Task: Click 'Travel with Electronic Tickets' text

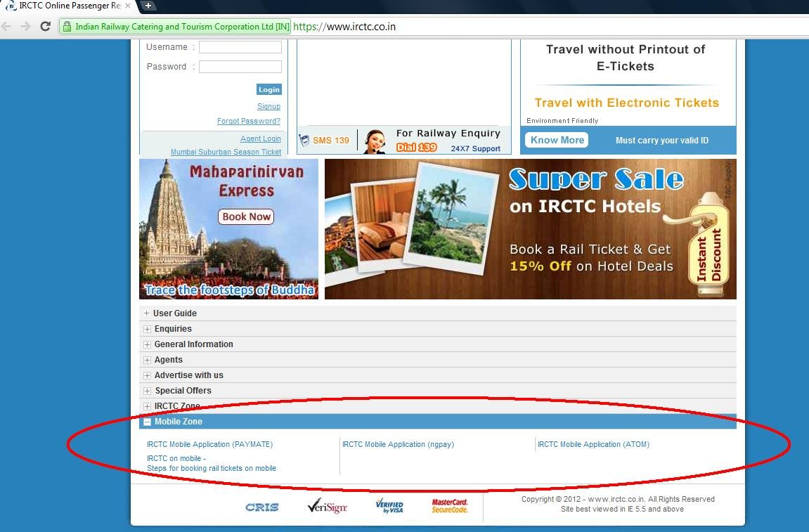Action: 626,103
